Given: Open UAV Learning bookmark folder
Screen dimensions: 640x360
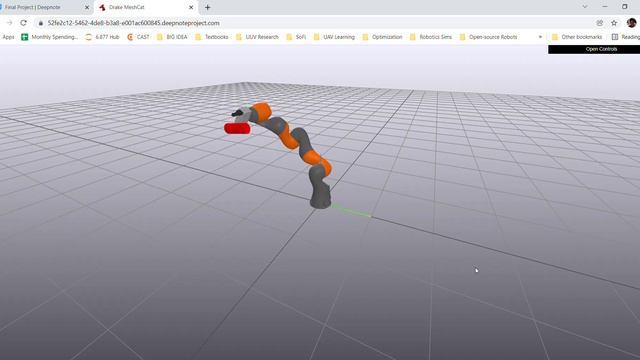Looking at the screenshot, I should (334, 37).
